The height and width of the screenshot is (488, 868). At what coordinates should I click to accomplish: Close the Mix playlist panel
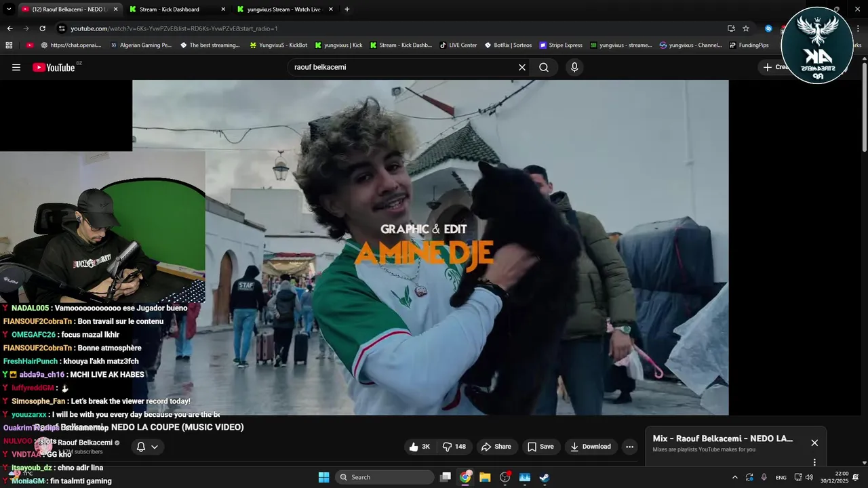814,443
